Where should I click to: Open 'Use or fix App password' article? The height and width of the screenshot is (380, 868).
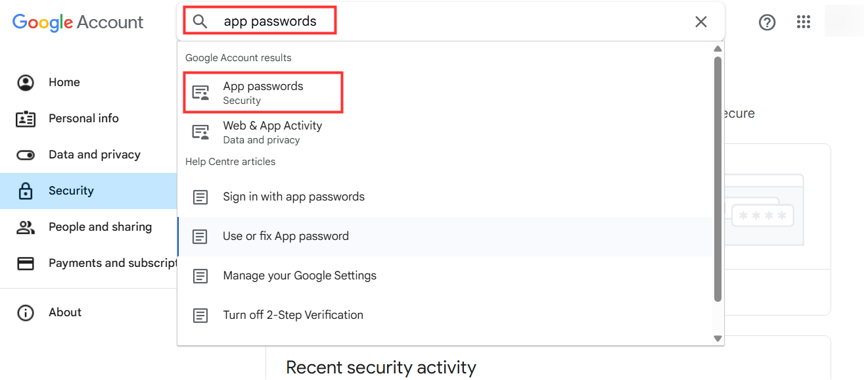(285, 236)
